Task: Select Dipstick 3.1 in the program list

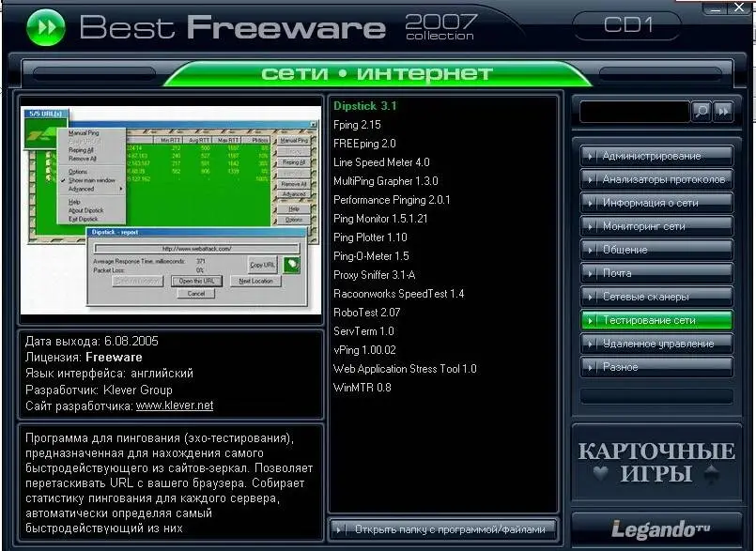Action: click(365, 106)
